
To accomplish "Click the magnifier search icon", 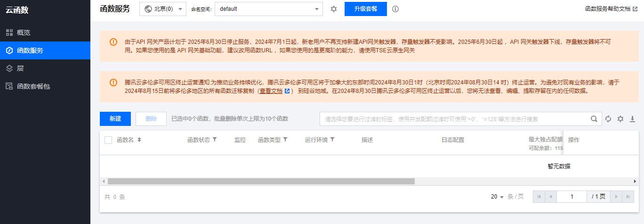I will pos(595,119).
